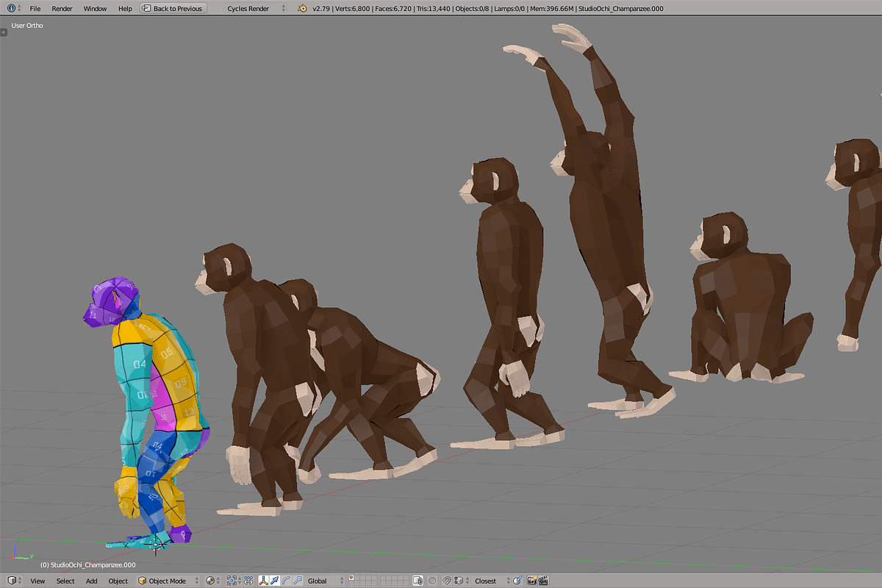882x588 pixels.
Task: Toggle manipulate center points option
Action: (x=248, y=581)
